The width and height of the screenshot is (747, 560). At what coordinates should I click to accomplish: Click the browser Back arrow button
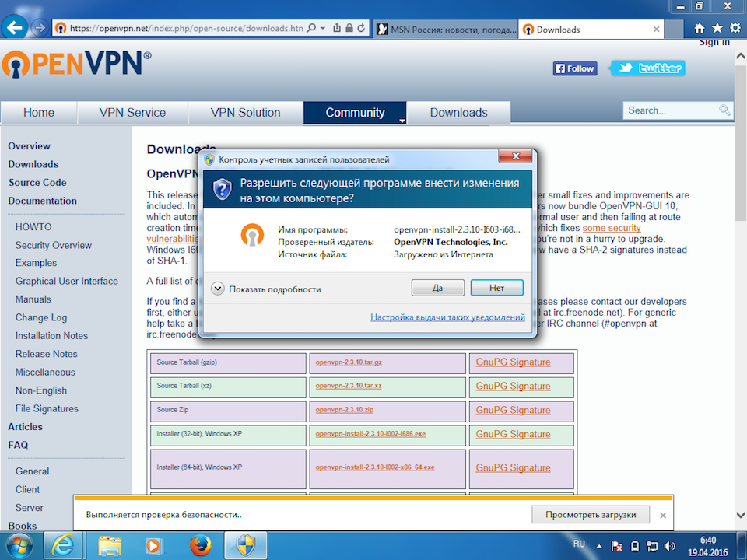(14, 28)
